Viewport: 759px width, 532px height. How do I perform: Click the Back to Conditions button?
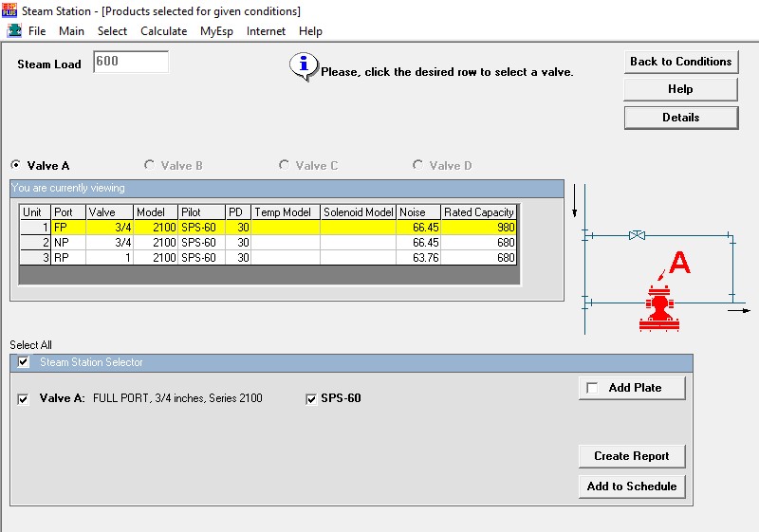click(x=681, y=62)
